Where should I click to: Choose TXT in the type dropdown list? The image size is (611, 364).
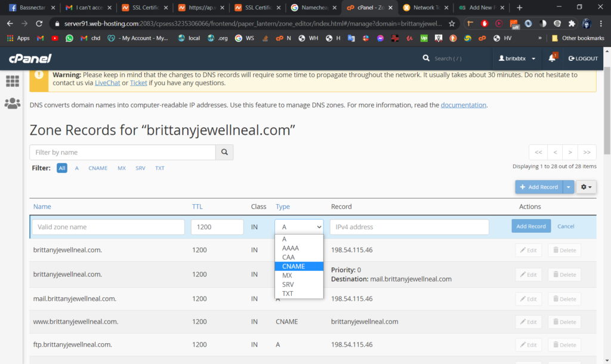288,294
